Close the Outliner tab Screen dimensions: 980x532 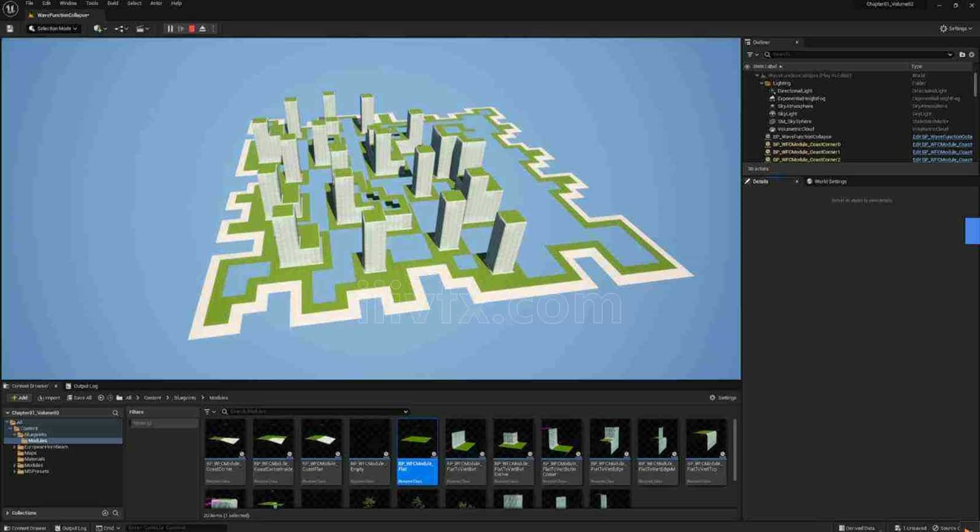pyautogui.click(x=797, y=42)
